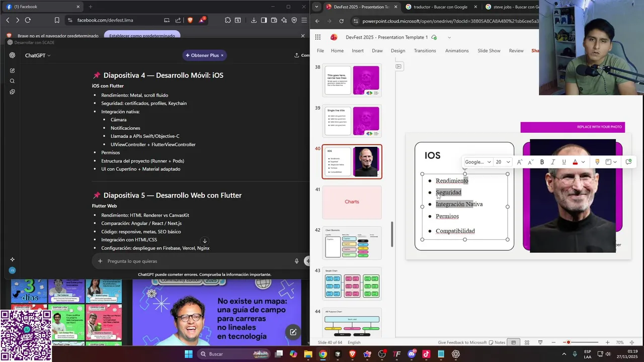This screenshot has width=644, height=362.
Task: Go back in the Brave browser
Action: coord(8,20)
